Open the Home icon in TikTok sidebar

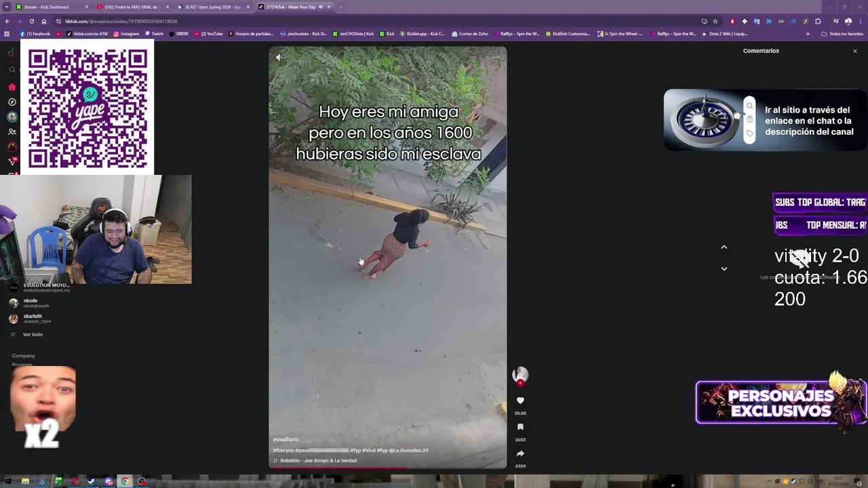tap(12, 87)
